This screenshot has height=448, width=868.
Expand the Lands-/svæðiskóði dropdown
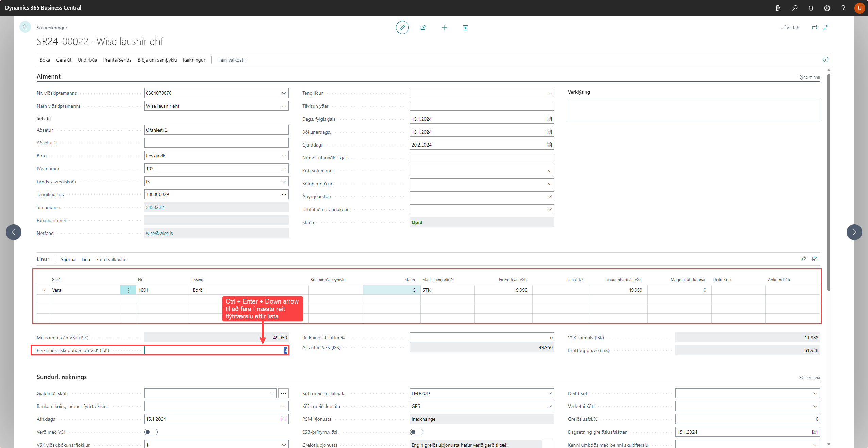[284, 182]
